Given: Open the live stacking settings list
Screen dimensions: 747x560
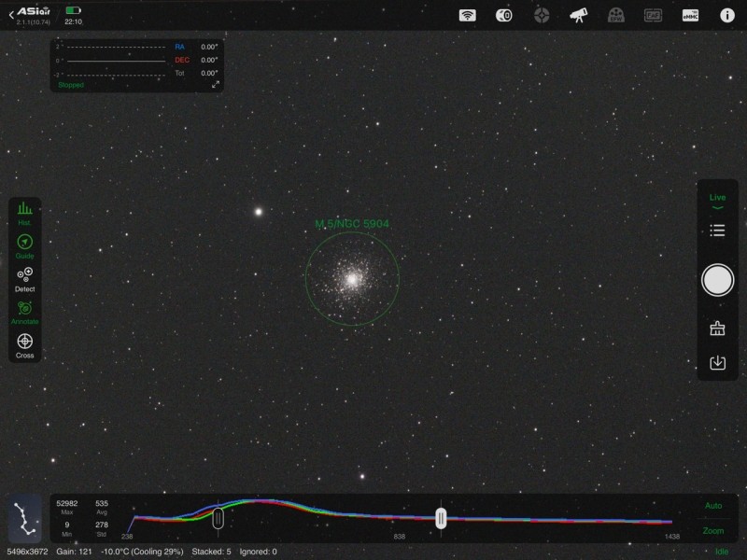Looking at the screenshot, I should tap(717, 231).
